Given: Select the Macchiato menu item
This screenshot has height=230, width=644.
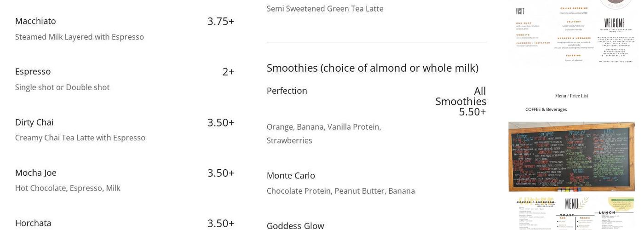Looking at the screenshot, I should (x=35, y=21).
